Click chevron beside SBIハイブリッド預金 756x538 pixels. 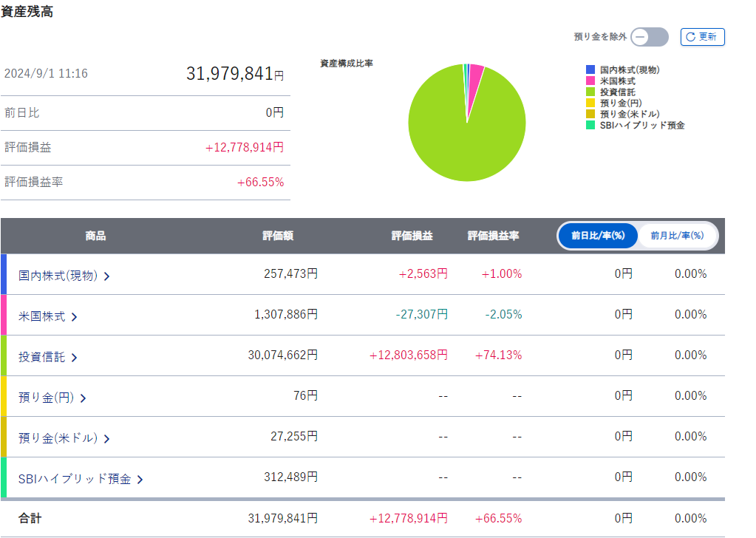coord(140,480)
